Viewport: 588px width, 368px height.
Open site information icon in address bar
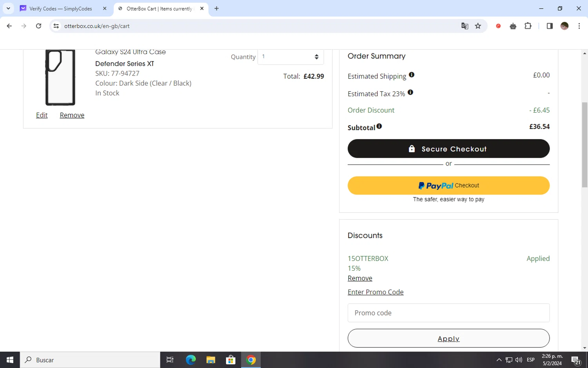[x=56, y=26]
